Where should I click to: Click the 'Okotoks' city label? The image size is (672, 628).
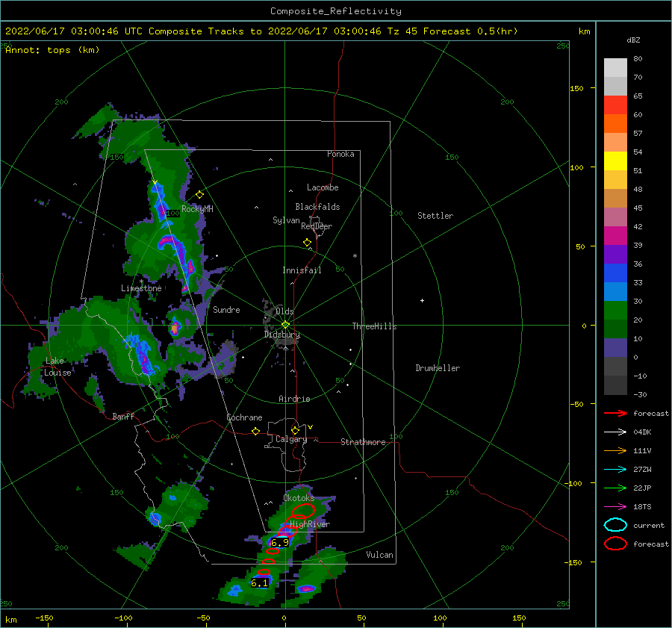click(x=299, y=498)
